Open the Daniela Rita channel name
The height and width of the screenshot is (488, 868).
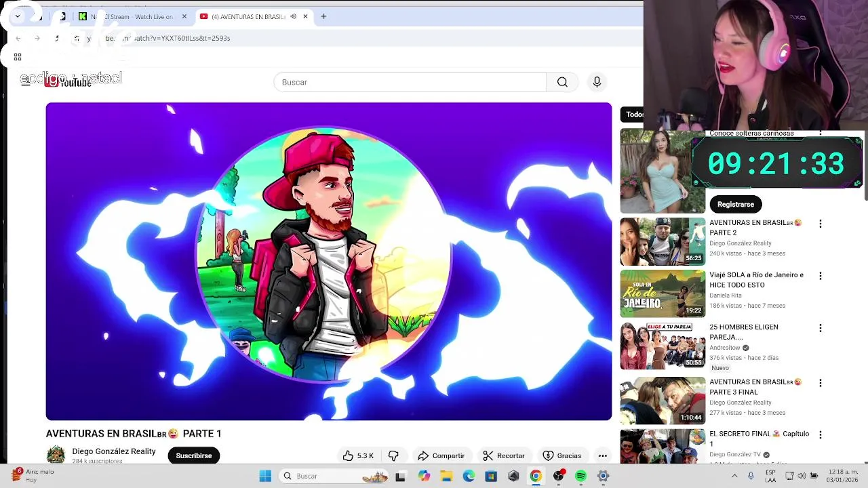point(726,296)
